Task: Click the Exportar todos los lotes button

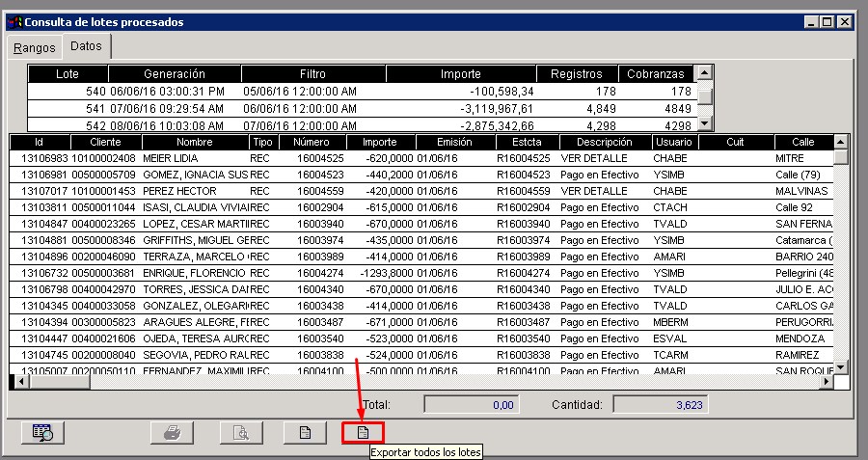Action: tap(364, 433)
